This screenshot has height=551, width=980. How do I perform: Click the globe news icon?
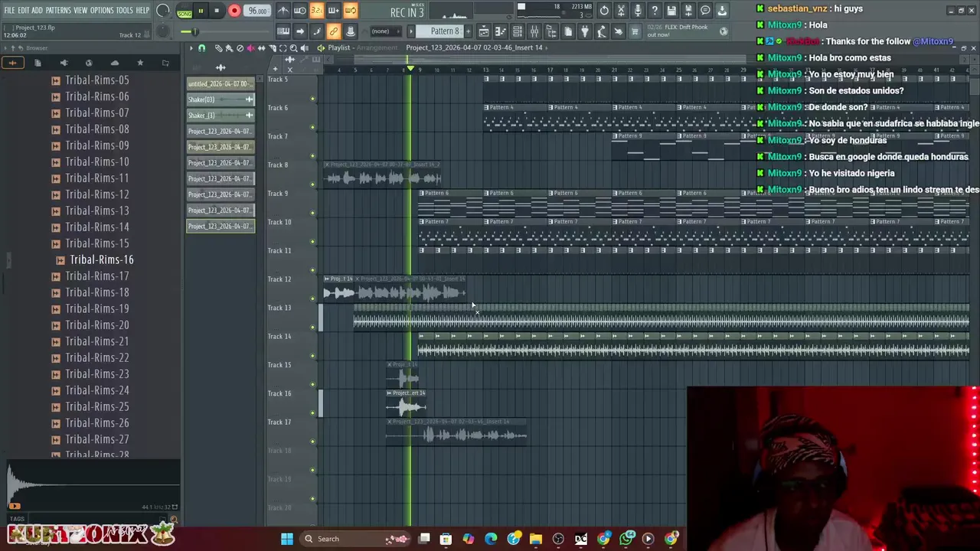724,31
